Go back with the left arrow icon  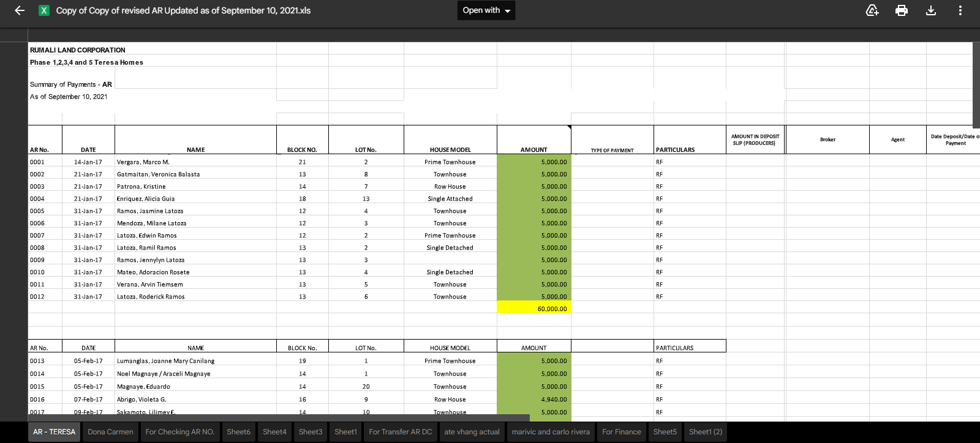point(20,10)
